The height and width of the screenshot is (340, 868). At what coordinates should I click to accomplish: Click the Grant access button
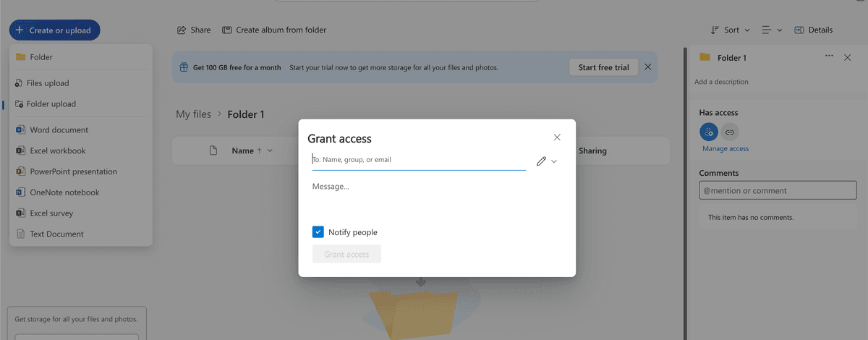[346, 254]
